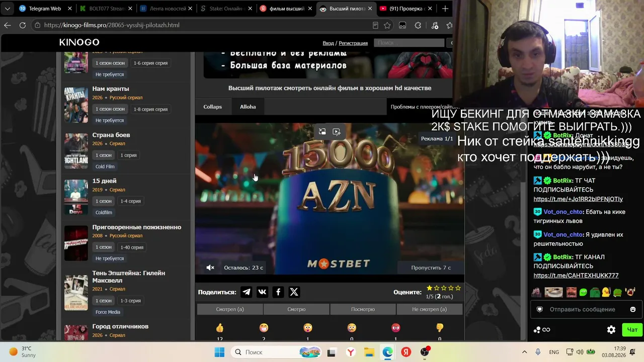Rate the film with the first star
Screen dimensions: 644x362
coord(430,288)
